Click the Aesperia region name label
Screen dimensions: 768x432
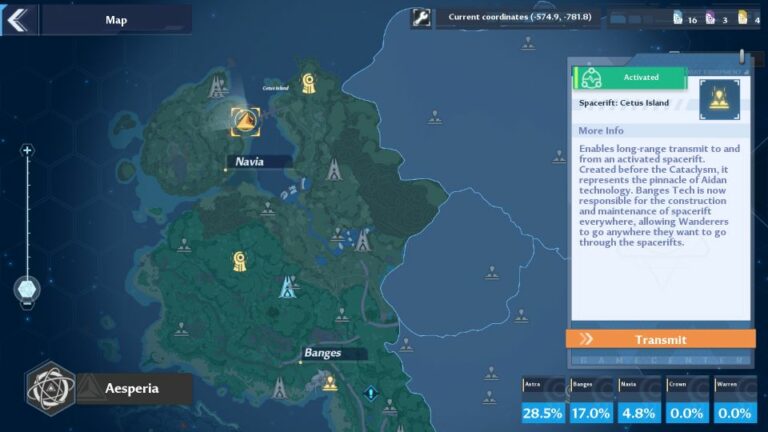pyautogui.click(x=133, y=388)
